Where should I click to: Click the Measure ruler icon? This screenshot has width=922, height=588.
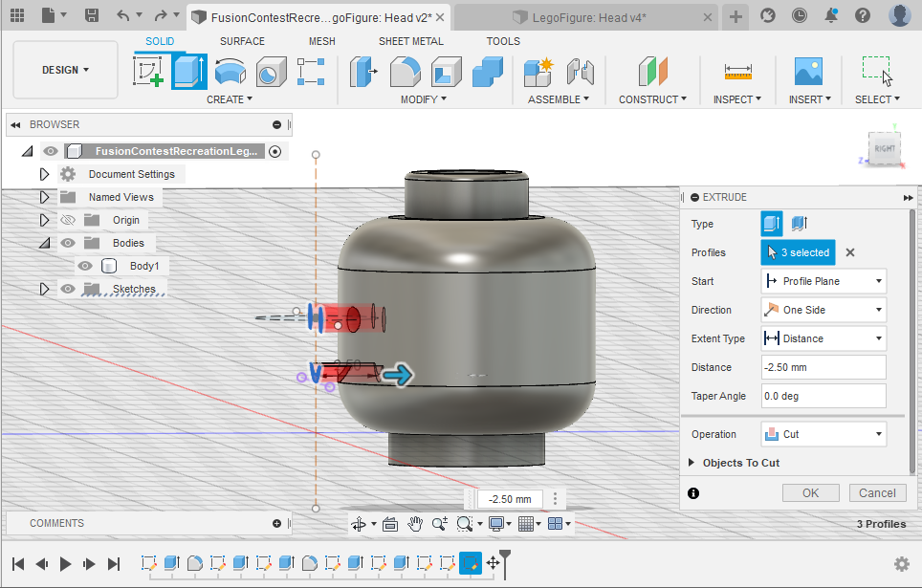pyautogui.click(x=737, y=72)
